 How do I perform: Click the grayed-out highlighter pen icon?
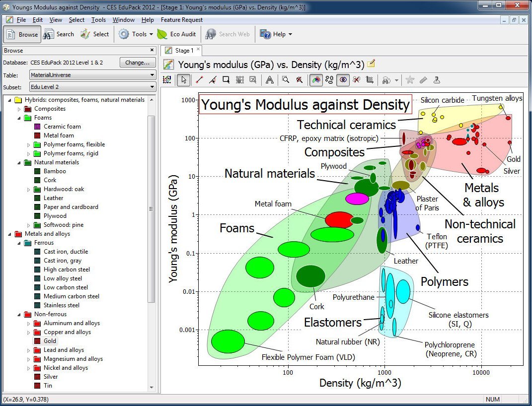(x=423, y=80)
